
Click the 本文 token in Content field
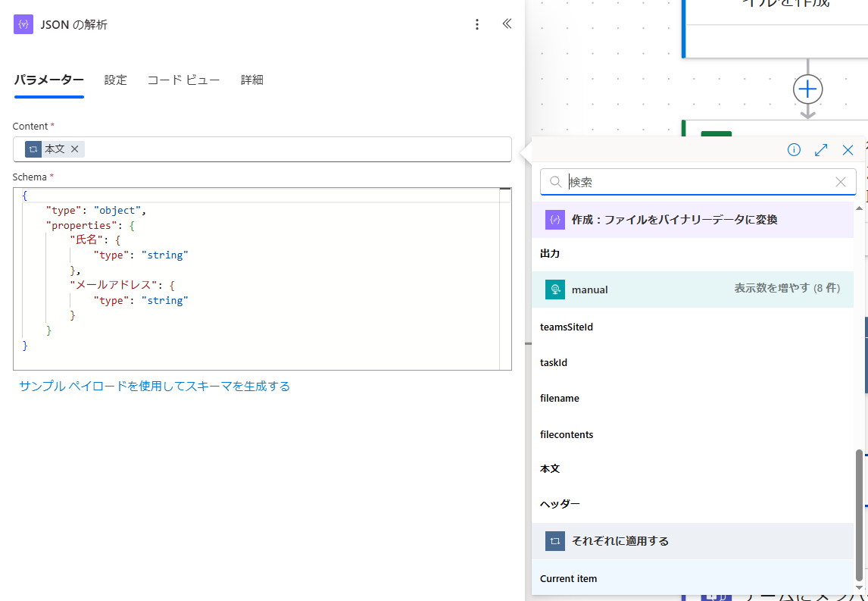[x=55, y=149]
